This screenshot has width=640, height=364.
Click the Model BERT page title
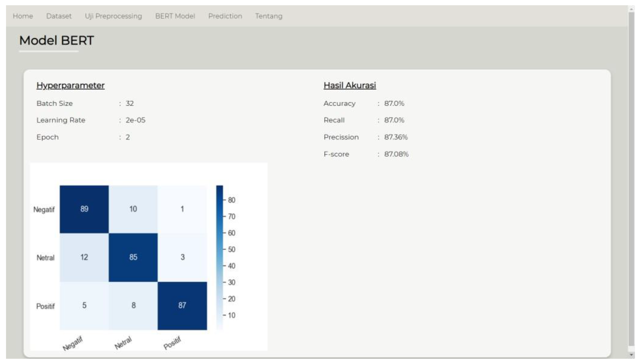click(57, 41)
